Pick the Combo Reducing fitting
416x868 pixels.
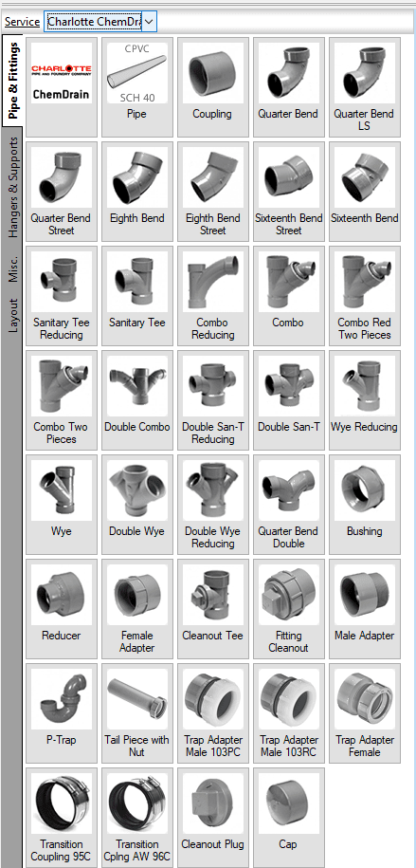pos(212,296)
